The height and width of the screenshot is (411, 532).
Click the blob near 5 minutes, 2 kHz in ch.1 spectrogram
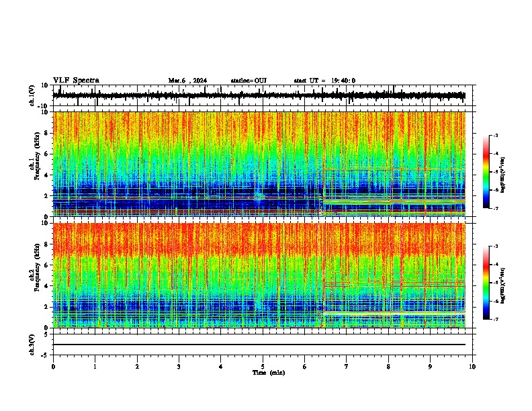259,195
